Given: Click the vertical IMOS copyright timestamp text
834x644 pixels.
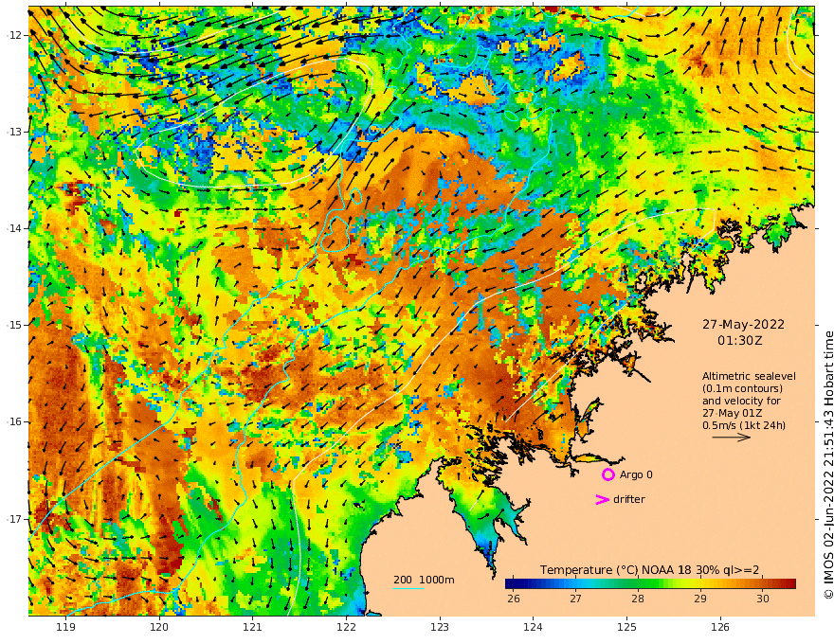Looking at the screenshot, I should pos(828,465).
